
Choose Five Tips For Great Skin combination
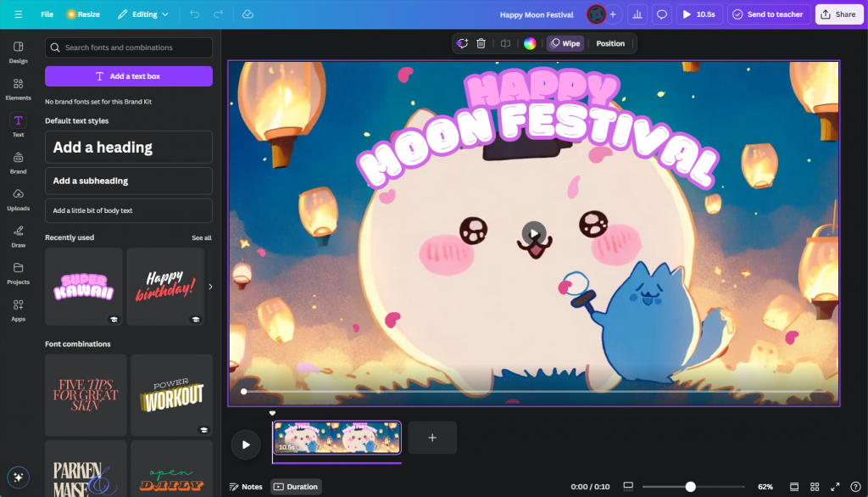pyautogui.click(x=86, y=395)
